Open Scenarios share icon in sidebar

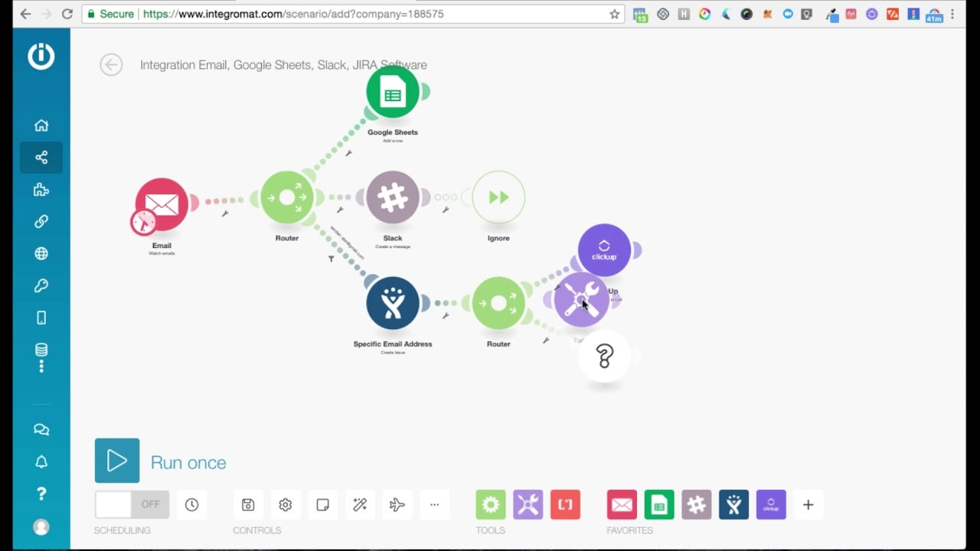point(41,158)
